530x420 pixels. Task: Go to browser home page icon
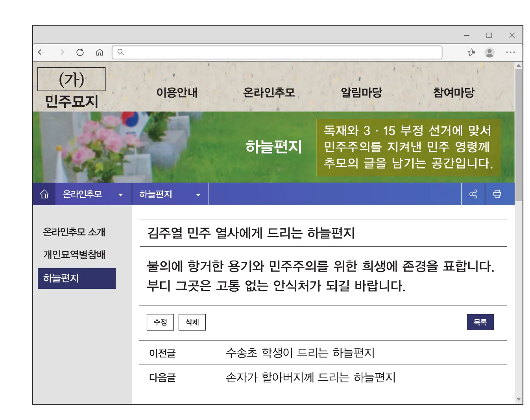[100, 52]
